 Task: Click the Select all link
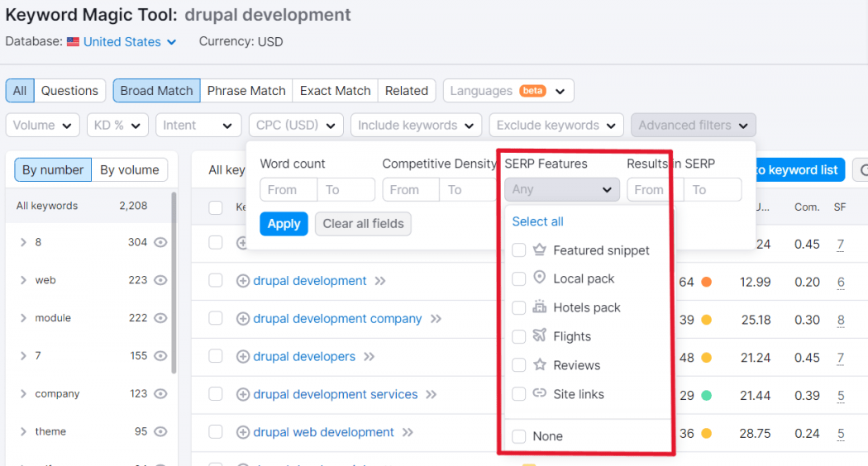click(537, 221)
